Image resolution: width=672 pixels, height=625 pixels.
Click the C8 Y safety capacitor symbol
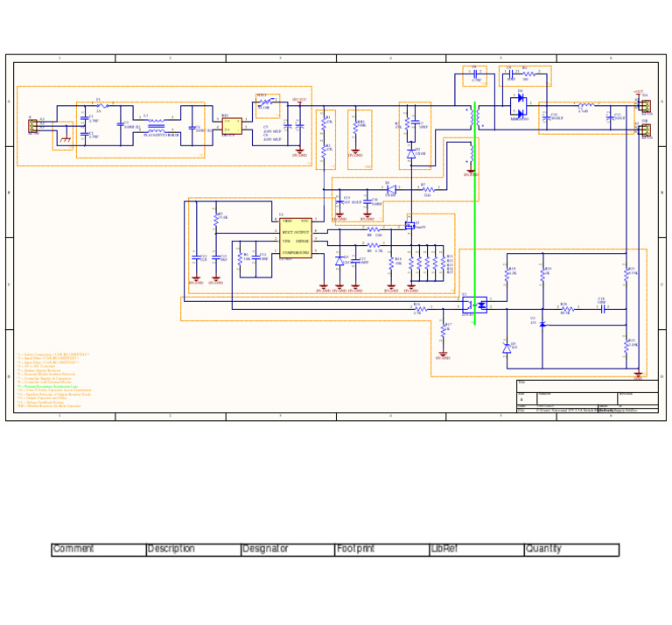click(x=475, y=74)
